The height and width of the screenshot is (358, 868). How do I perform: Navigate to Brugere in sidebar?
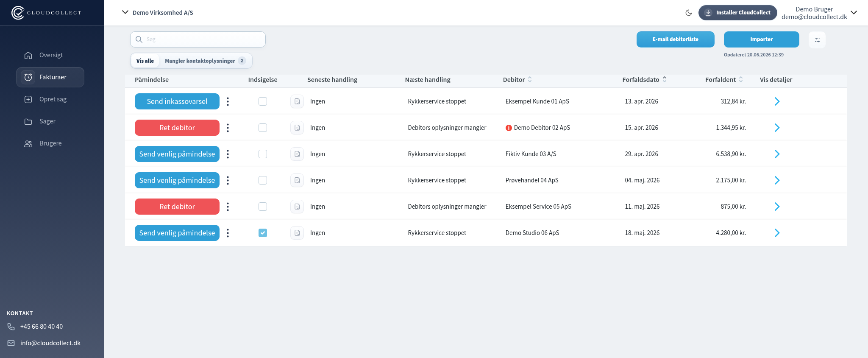50,143
